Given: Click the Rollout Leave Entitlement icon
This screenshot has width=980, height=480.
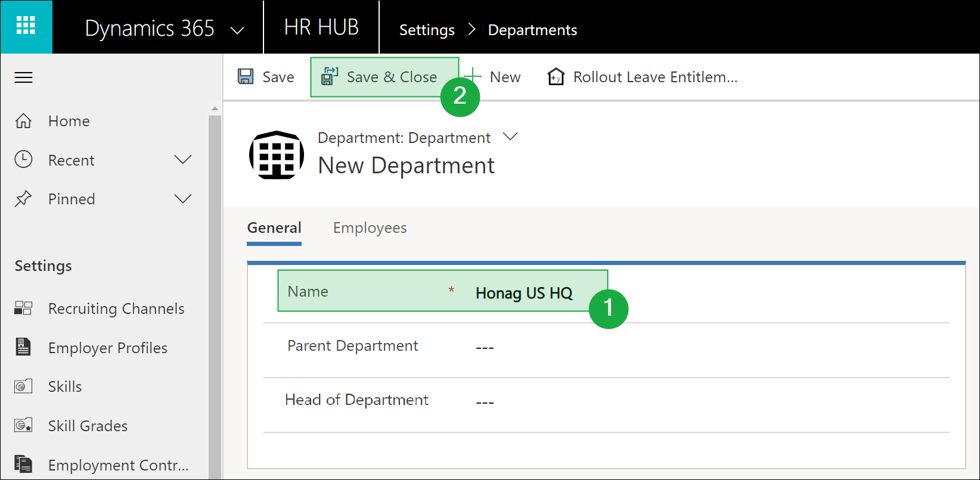Looking at the screenshot, I should [x=556, y=77].
